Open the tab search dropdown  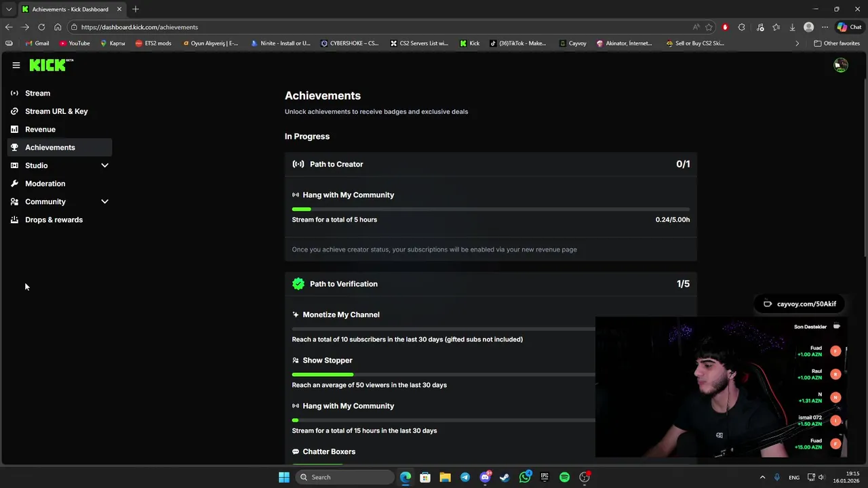pyautogui.click(x=9, y=9)
